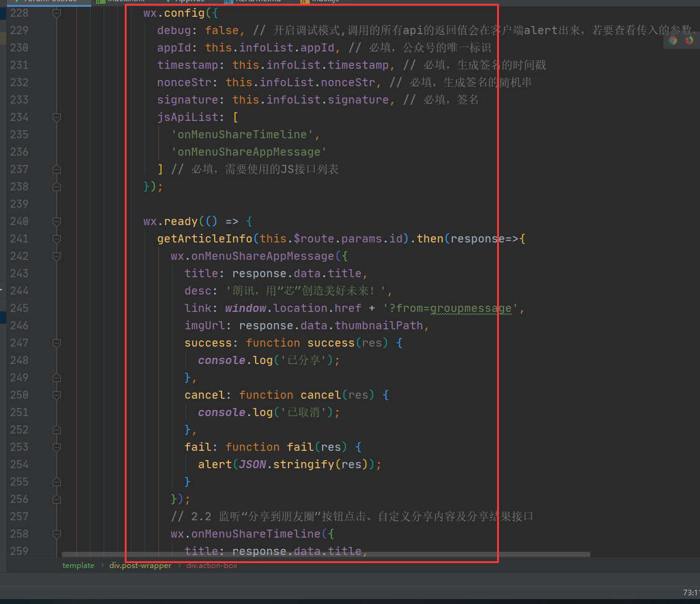Collapse the wx.config block at line 228
700x604 pixels.
pyautogui.click(x=56, y=14)
